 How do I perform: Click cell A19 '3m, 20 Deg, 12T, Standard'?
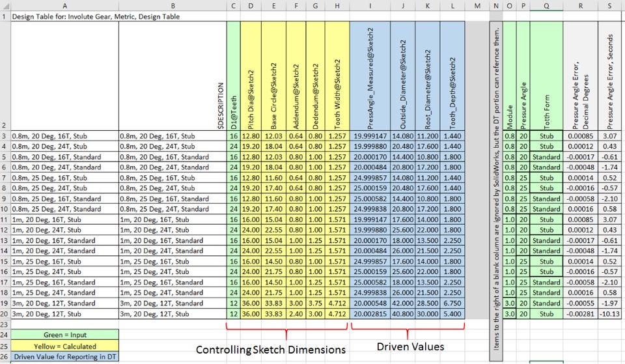tap(64, 303)
